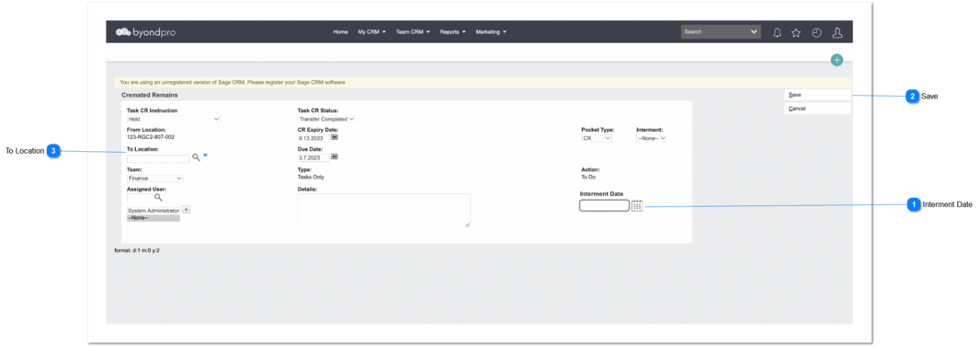Click into the To Location input field
Viewport: 980px width, 347px height.
click(x=158, y=159)
